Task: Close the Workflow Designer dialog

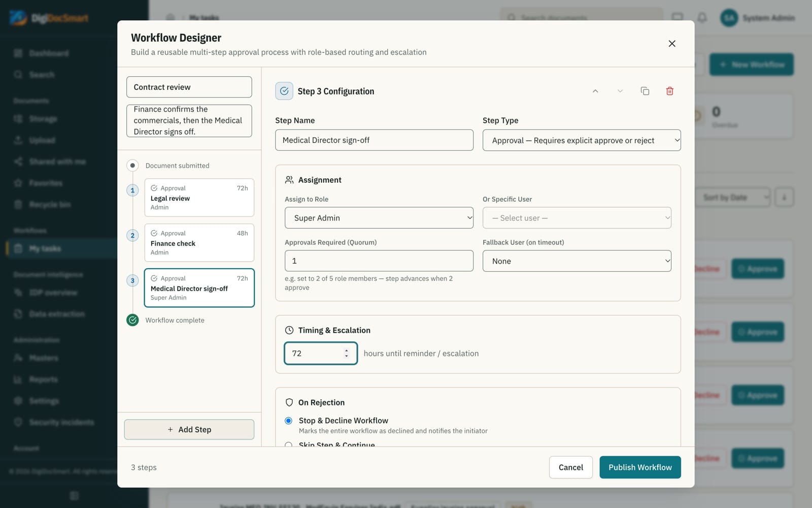Action: (672, 44)
